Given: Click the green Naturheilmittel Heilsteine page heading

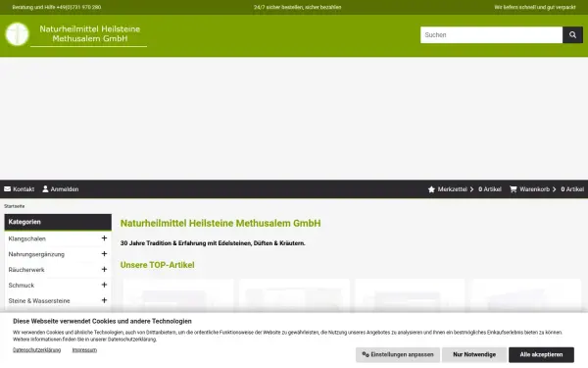Looking at the screenshot, I should click(220, 223).
